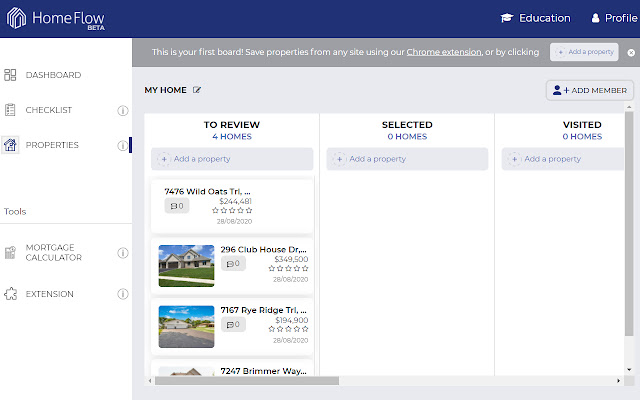Open the info icon next to Checklist
The width and height of the screenshot is (640, 400).
(x=123, y=110)
